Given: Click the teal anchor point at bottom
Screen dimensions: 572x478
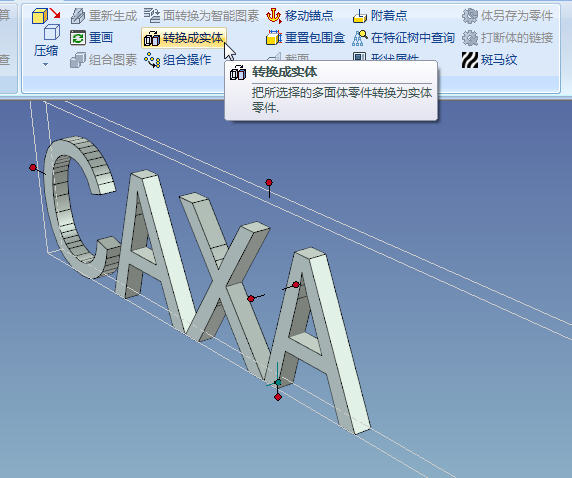Looking at the screenshot, I should [x=278, y=382].
